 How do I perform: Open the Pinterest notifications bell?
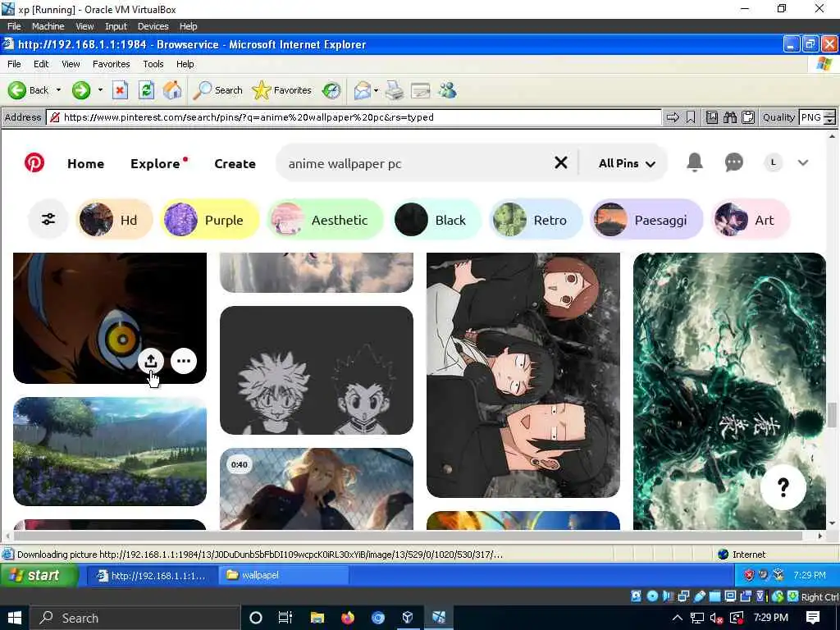(695, 162)
